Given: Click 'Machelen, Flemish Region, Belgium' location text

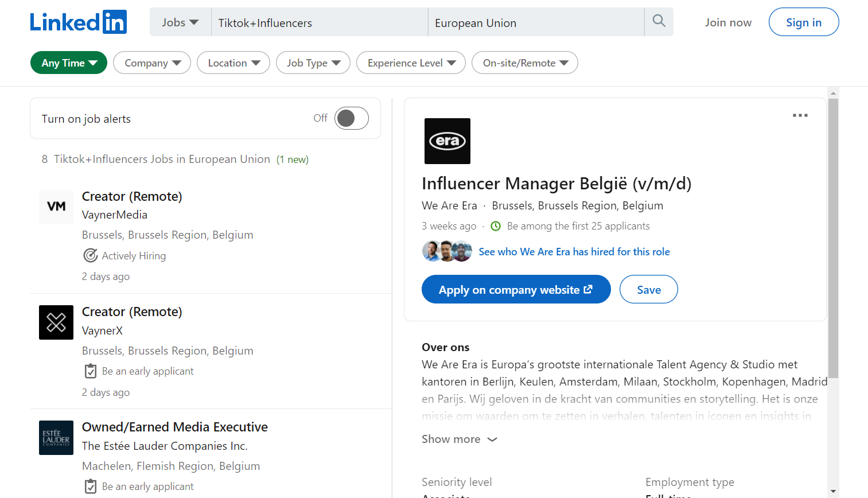Looking at the screenshot, I should (171, 466).
